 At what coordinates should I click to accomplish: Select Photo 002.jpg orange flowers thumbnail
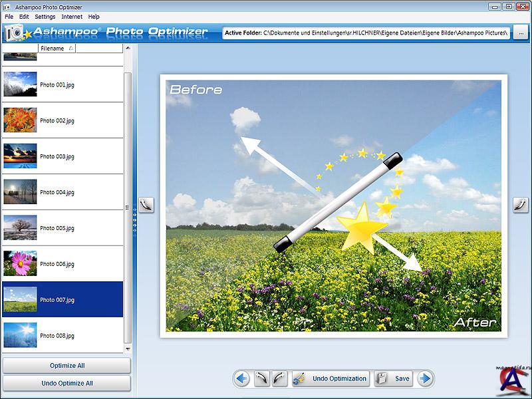(20, 120)
